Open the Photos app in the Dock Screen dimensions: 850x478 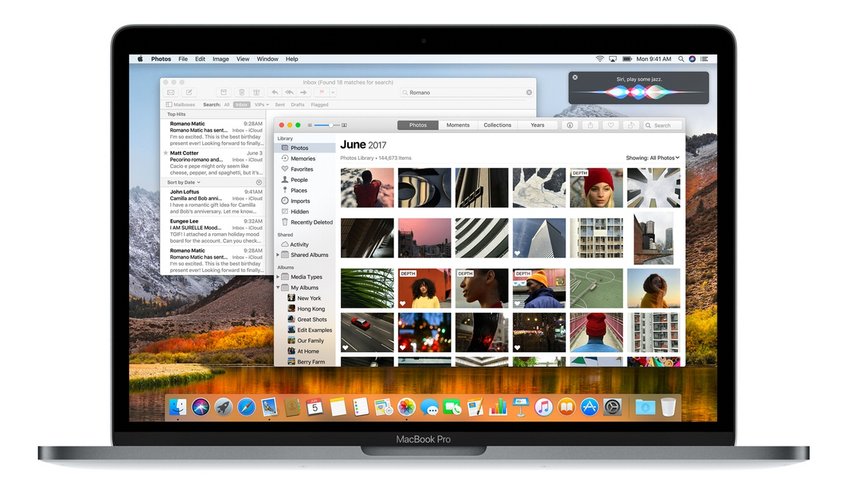406,407
